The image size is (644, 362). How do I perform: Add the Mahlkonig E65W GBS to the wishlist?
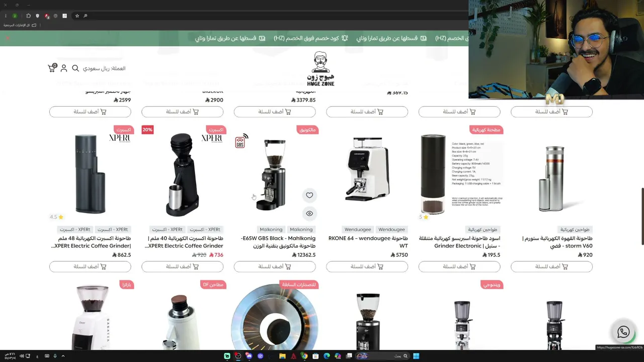(309, 195)
